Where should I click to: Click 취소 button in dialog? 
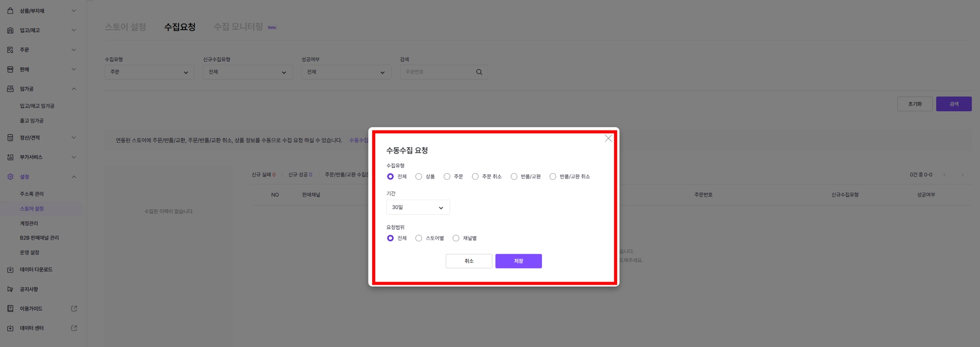point(469,261)
